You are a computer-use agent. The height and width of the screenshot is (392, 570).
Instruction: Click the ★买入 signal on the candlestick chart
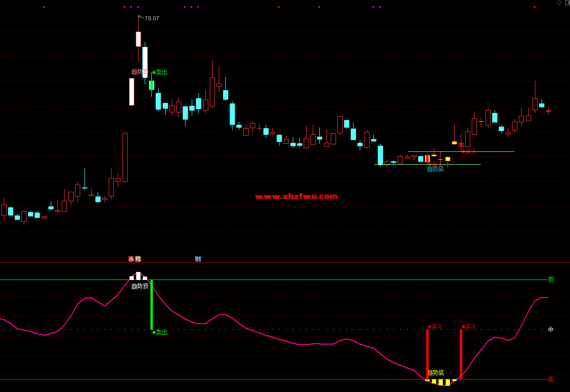[x=469, y=151]
